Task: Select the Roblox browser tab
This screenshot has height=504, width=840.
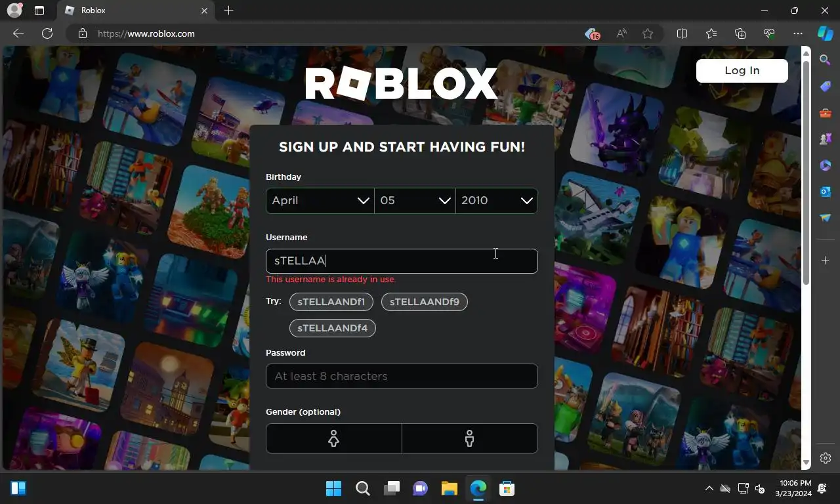Action: 135,10
